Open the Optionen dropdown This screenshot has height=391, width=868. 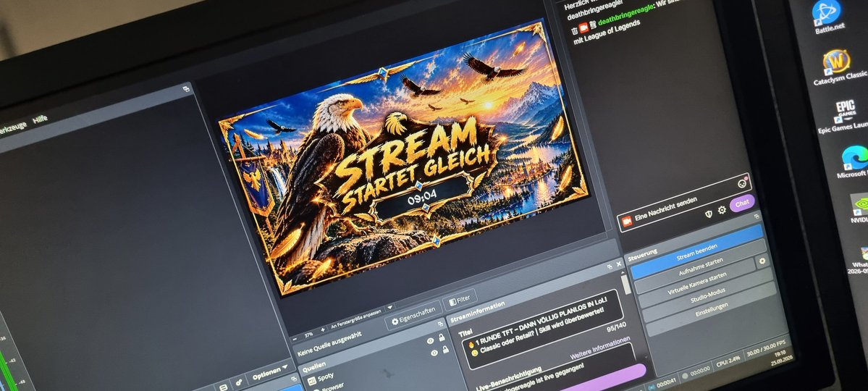pyautogui.click(x=271, y=371)
